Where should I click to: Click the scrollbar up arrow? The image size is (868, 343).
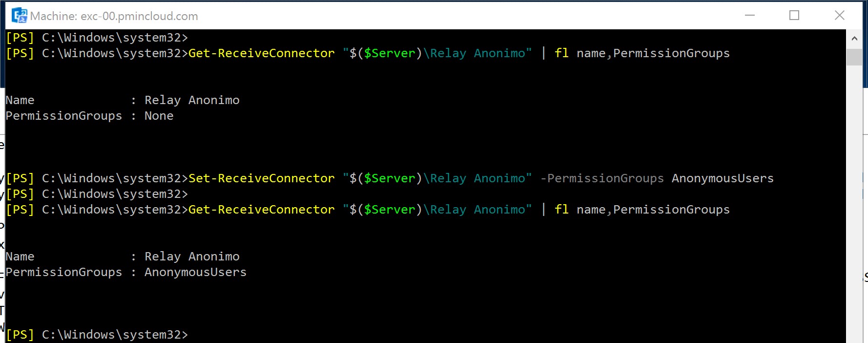(x=854, y=39)
